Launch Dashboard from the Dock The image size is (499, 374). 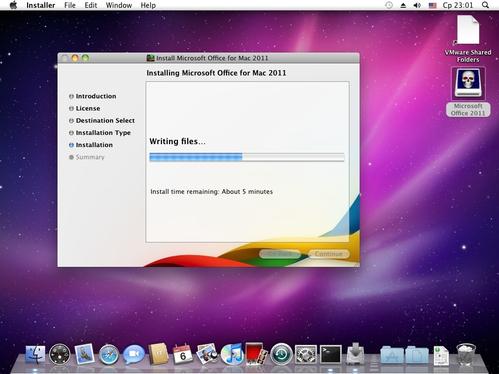(60, 354)
